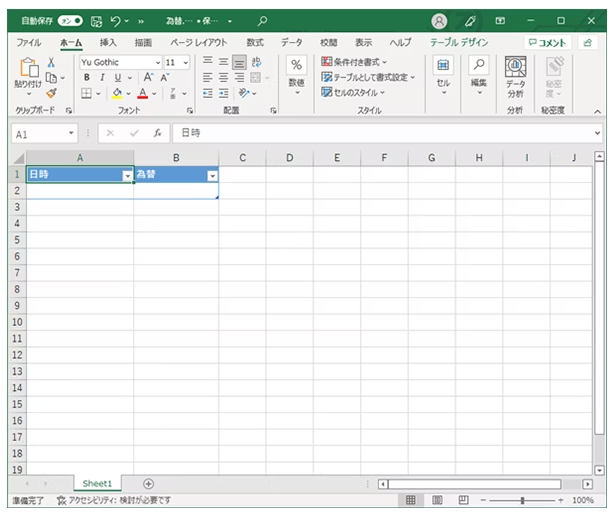Click the align right icon
The image size is (610, 513).
click(x=239, y=78)
